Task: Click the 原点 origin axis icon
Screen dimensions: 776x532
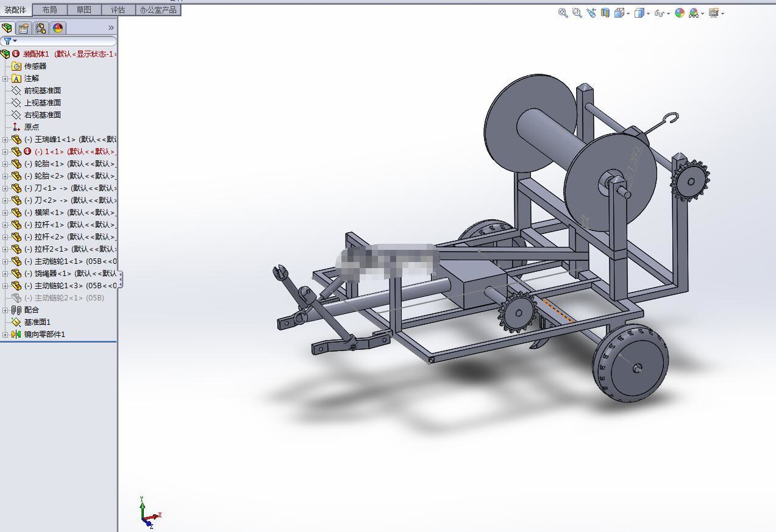Action: click(x=16, y=127)
